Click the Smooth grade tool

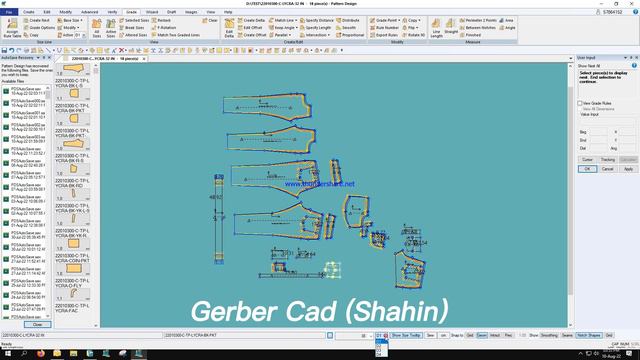point(346,27)
